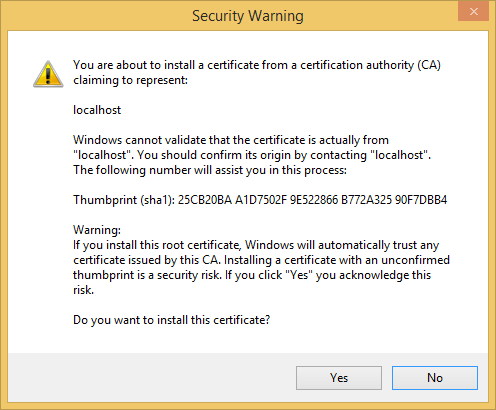Image resolution: width=496 pixels, height=410 pixels.
Task: Click the "Do you want to install" question
Action: pyautogui.click(x=171, y=320)
